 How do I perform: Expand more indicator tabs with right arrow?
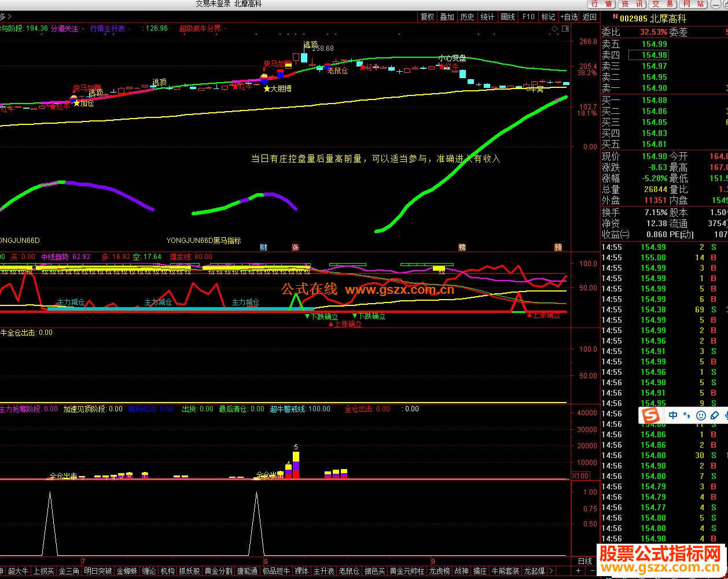click(551, 571)
